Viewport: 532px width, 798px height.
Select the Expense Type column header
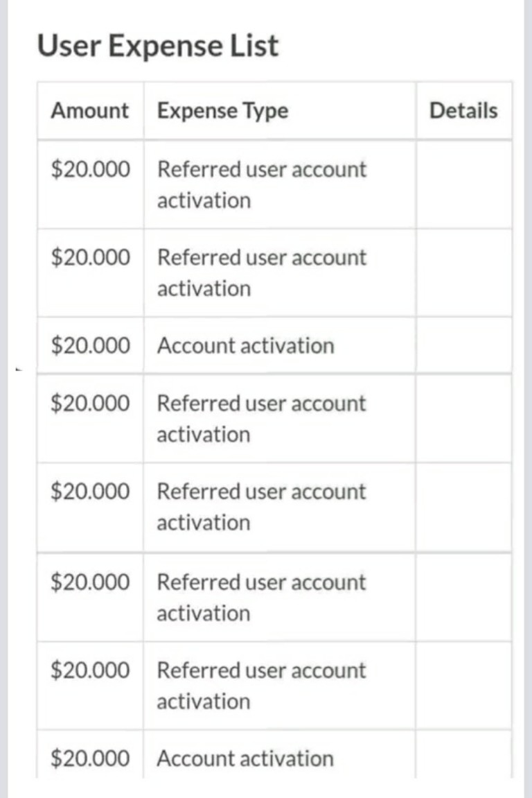(222, 111)
